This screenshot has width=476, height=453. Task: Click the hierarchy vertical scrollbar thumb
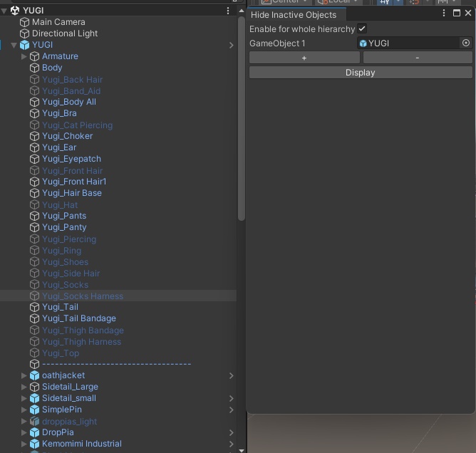tap(242, 118)
